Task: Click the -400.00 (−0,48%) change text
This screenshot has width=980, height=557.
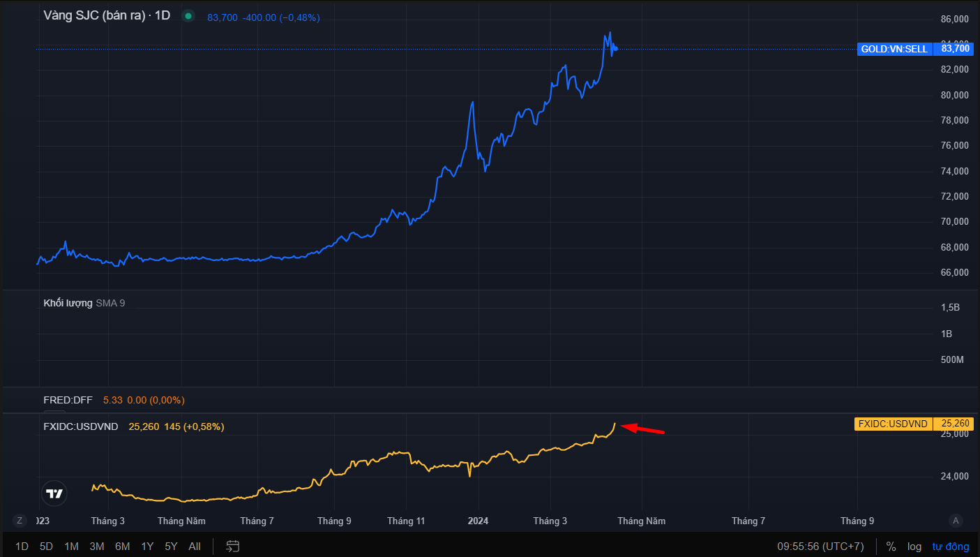Action: 281,17
